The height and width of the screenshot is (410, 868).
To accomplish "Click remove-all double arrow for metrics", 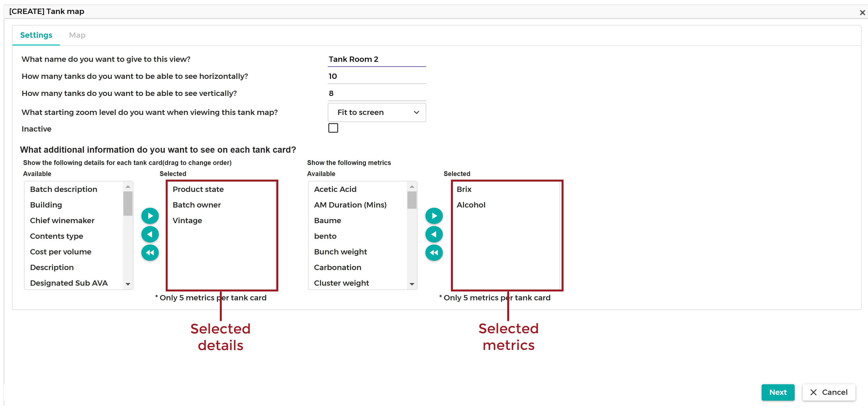I will tap(434, 252).
